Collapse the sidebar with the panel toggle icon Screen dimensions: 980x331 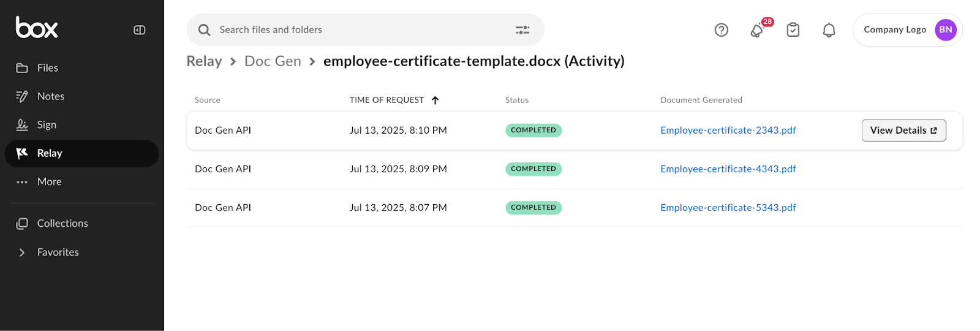coord(140,30)
